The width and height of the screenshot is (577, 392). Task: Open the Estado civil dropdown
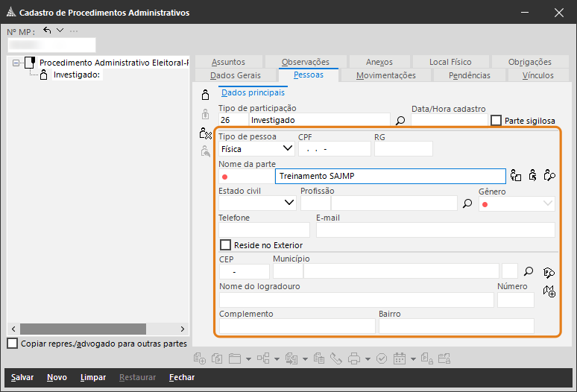pyautogui.click(x=289, y=203)
